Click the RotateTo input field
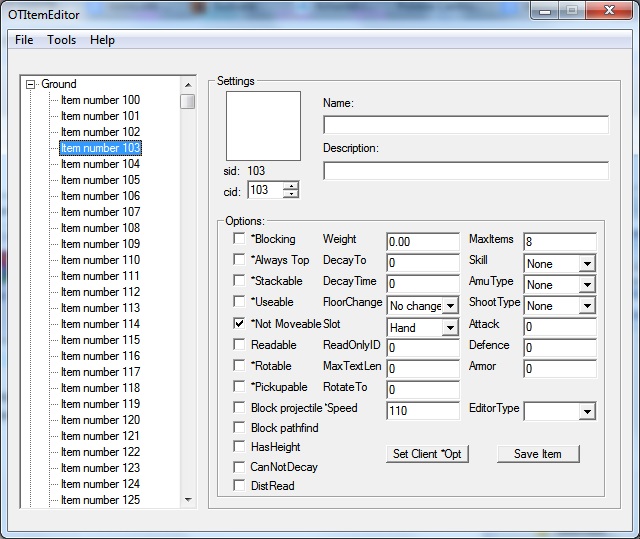Viewport: 640px width, 539px height. tap(423, 390)
